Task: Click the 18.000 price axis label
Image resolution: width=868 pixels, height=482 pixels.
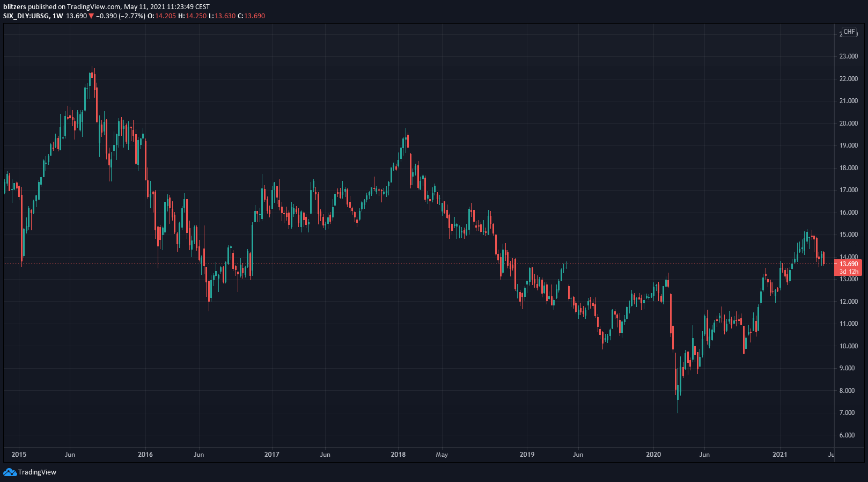Action: 849,168
